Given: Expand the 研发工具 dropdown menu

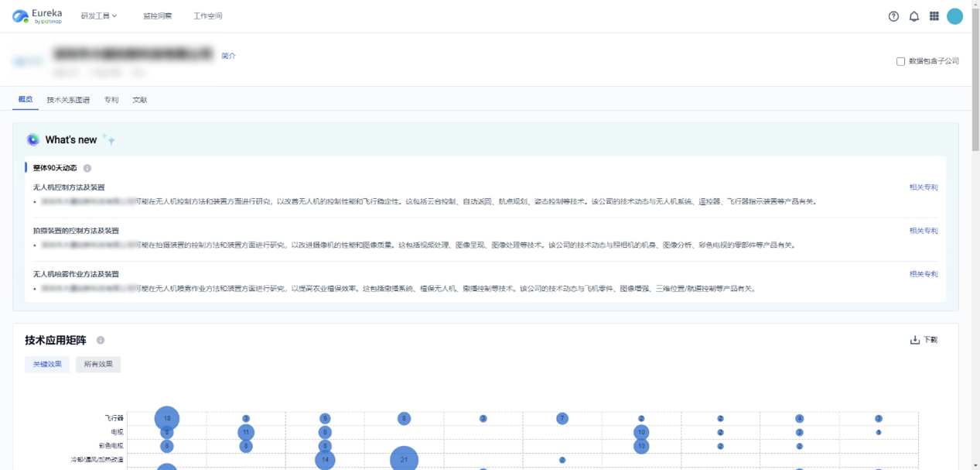Looking at the screenshot, I should (x=99, y=16).
